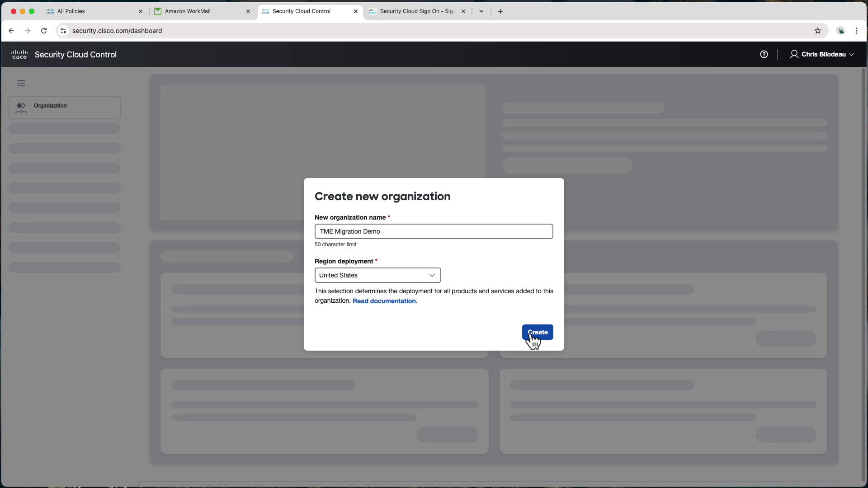The width and height of the screenshot is (868, 488).
Task: Click the Organization sidebar icon
Action: 21,108
